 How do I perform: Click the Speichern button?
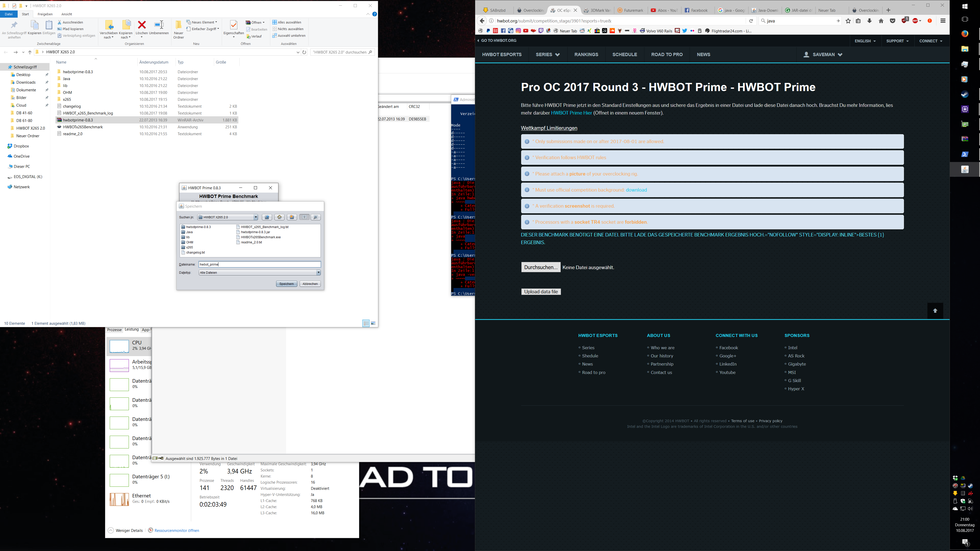tap(286, 284)
